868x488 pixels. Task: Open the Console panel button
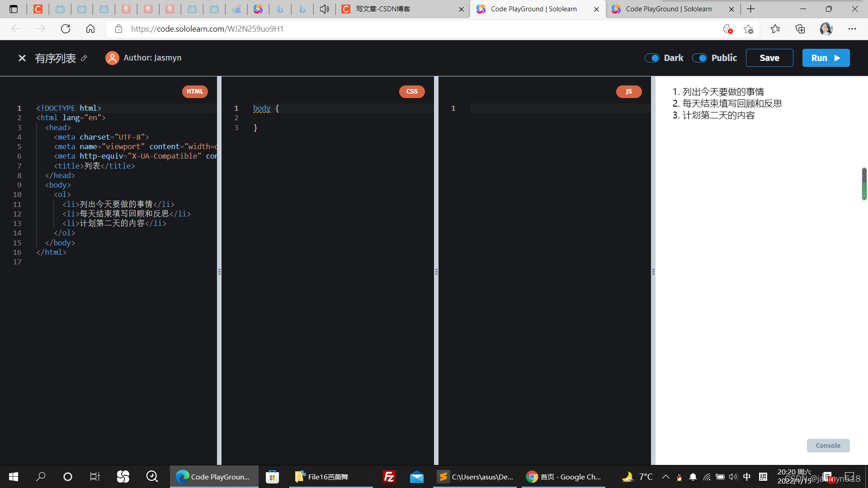pos(828,445)
